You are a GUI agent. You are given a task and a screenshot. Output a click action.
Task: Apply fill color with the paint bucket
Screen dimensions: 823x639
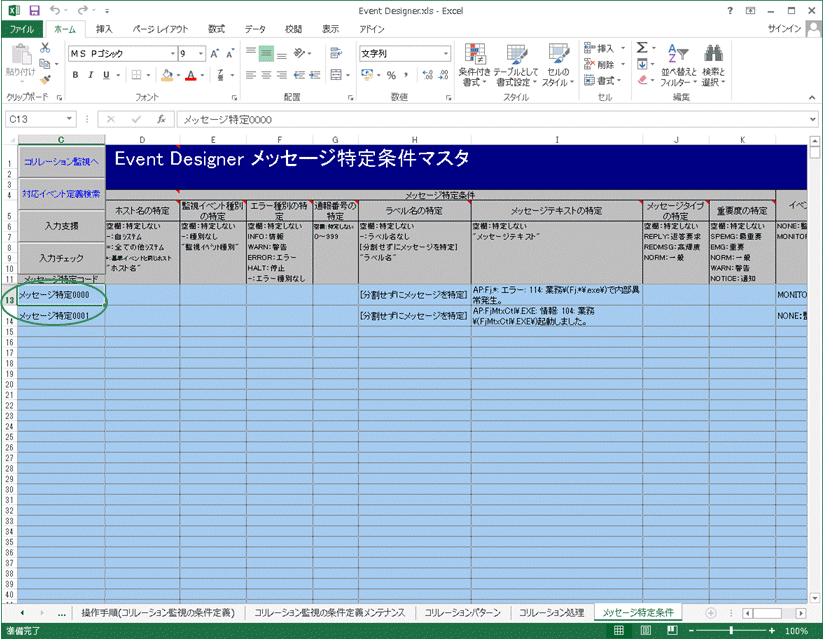point(167,75)
